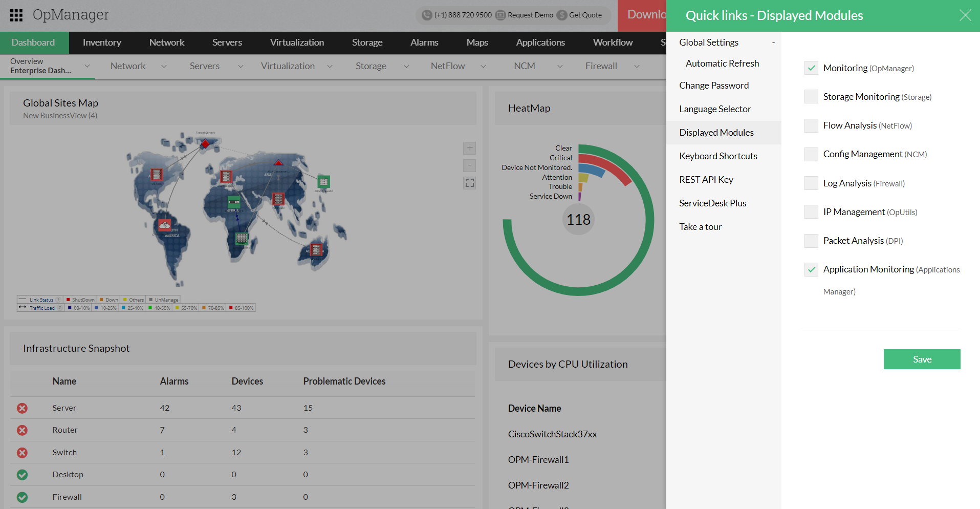
Task: Click the phone number icon in header
Action: click(x=427, y=15)
